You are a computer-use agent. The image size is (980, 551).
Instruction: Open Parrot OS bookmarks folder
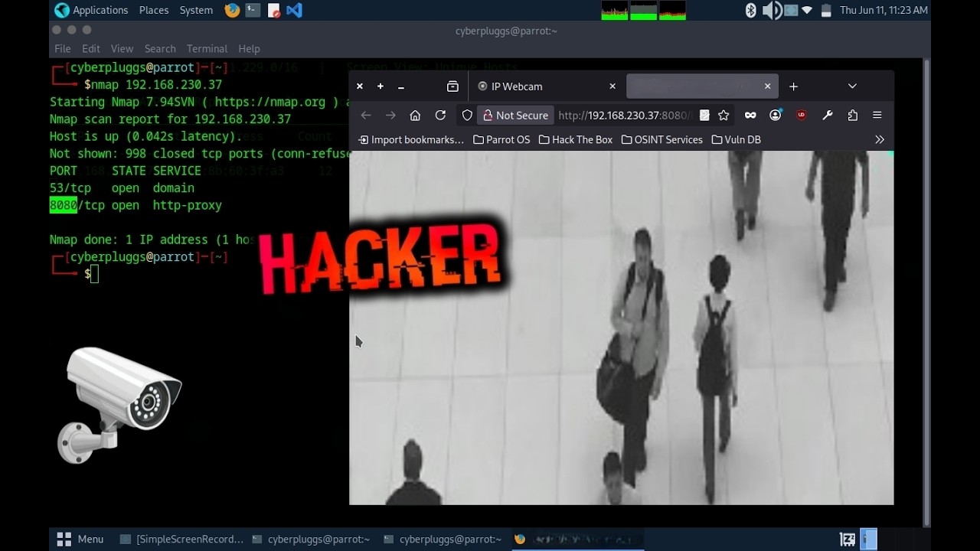pyautogui.click(x=501, y=139)
